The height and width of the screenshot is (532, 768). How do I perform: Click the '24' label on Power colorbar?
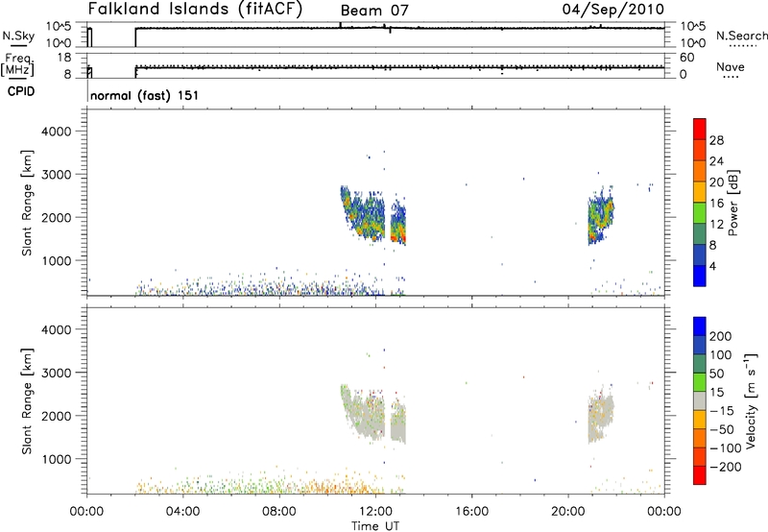point(716,161)
